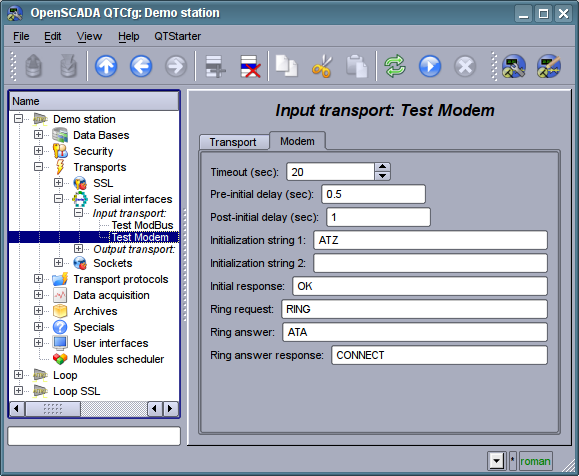
Task: Expand the Security tree node
Action: [x=38, y=151]
